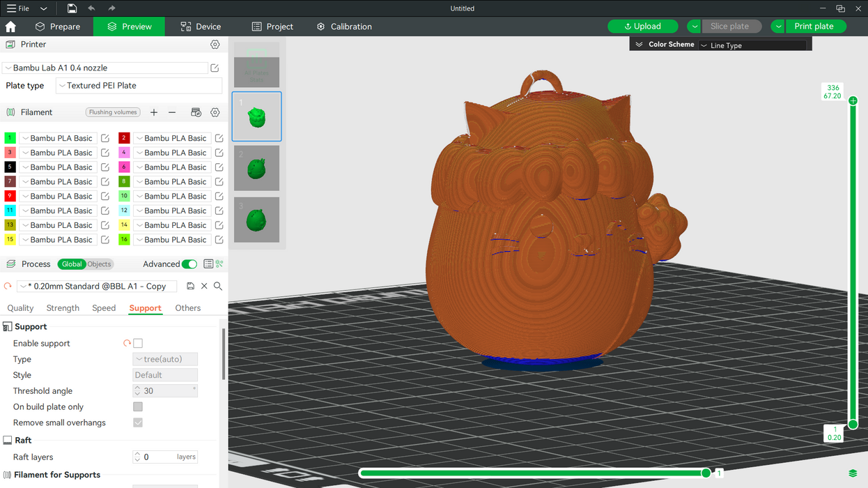
Task: Click the Flushing volumes button
Action: click(113, 112)
